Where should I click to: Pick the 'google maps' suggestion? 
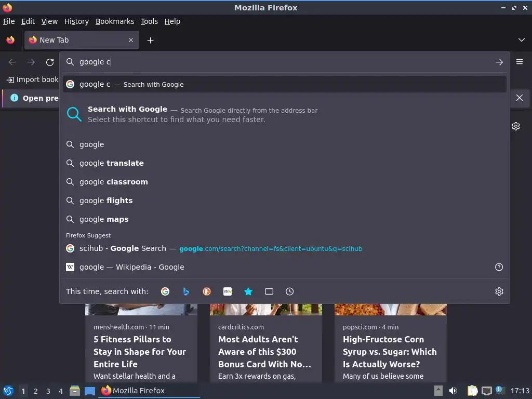[x=285, y=219]
